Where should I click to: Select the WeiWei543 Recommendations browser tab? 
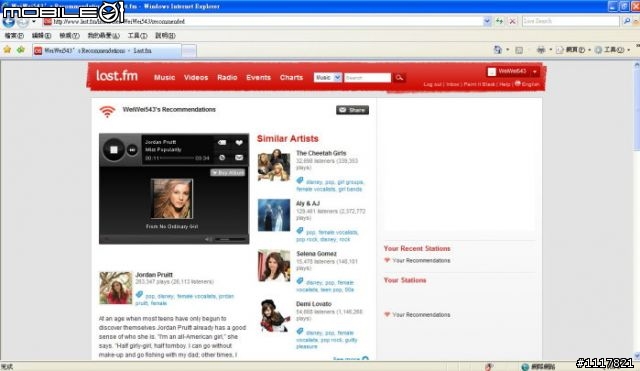tap(107, 51)
